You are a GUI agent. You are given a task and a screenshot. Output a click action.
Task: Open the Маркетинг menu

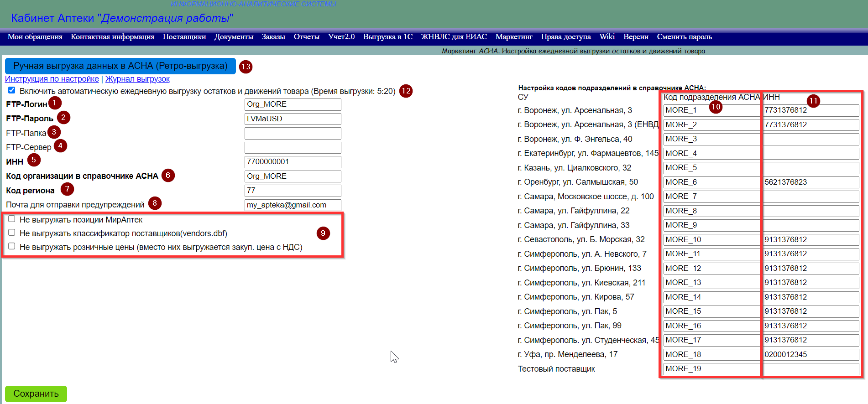pyautogui.click(x=514, y=37)
